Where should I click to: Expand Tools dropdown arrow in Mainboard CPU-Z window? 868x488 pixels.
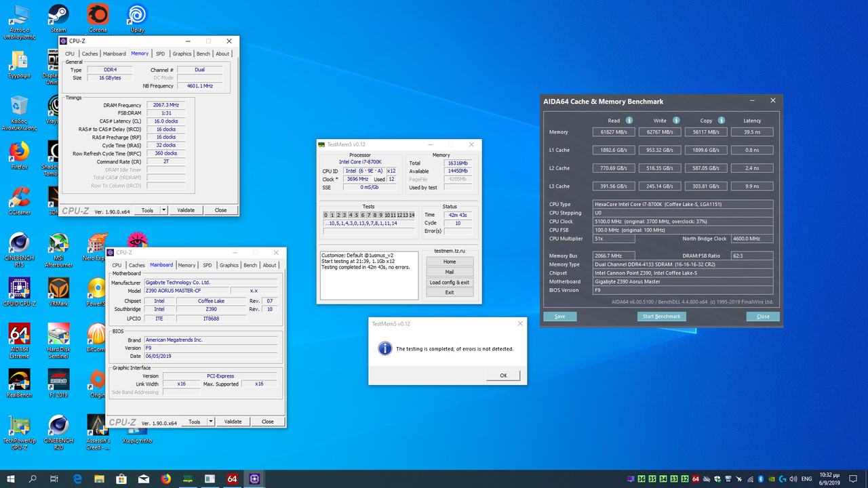[x=211, y=422]
